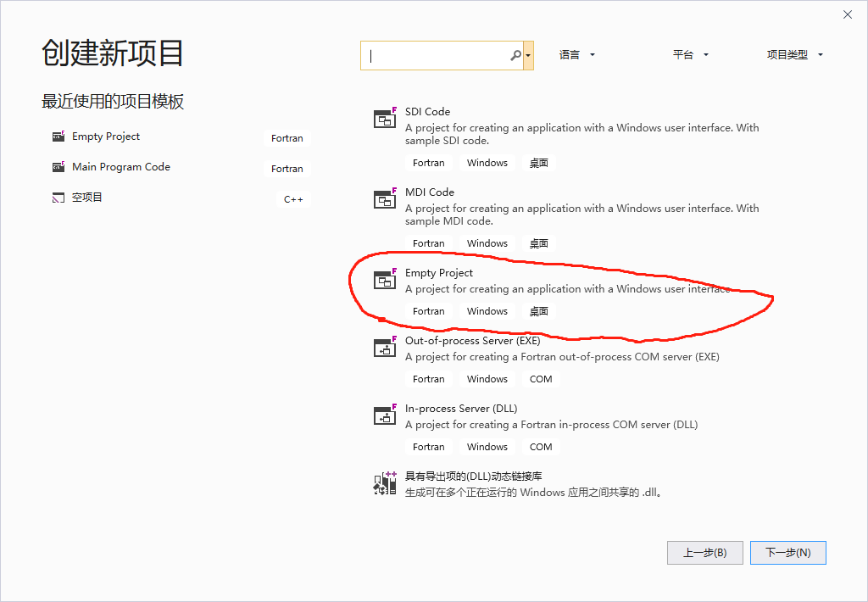
Task: Toggle the Windows tag under SDI Code
Action: [487, 162]
